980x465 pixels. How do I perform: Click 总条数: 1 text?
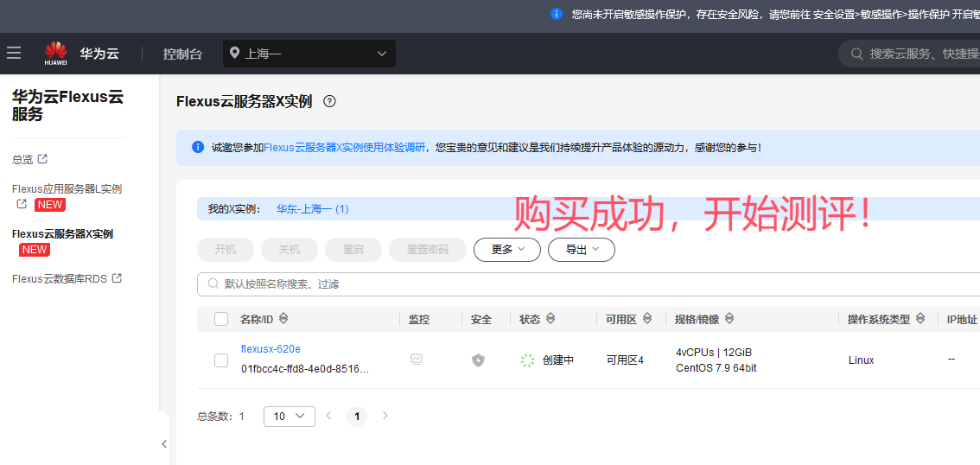[x=220, y=417]
